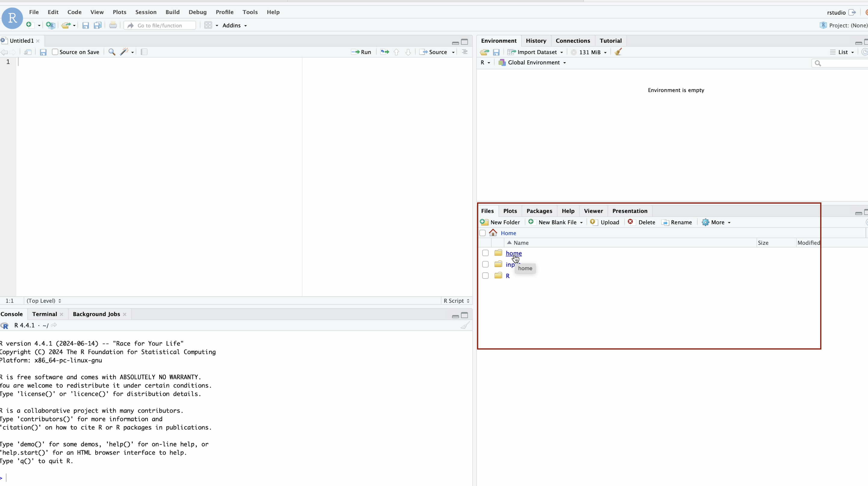The height and width of the screenshot is (486, 868).
Task: Tick the checkbox beside R folder
Action: coord(485,276)
